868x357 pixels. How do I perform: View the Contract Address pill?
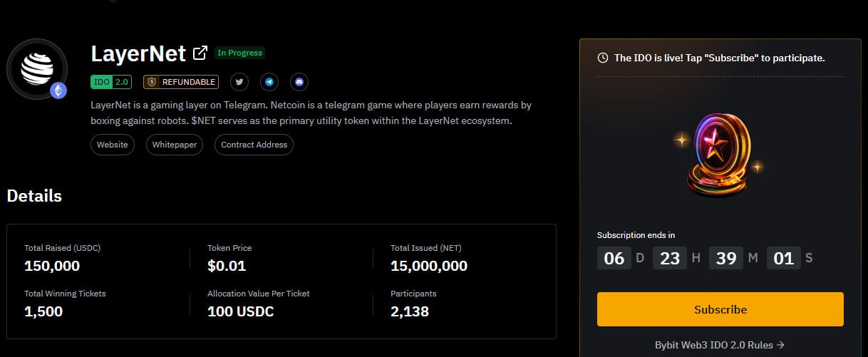[254, 145]
